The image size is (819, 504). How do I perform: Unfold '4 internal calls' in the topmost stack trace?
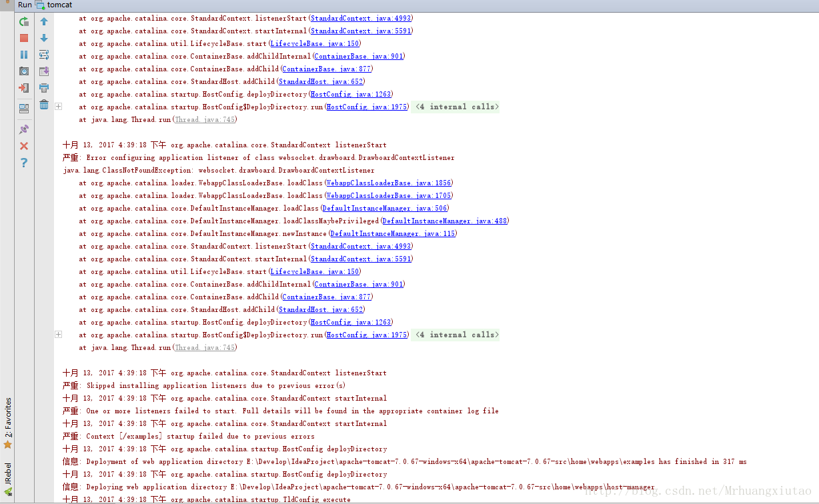(456, 107)
